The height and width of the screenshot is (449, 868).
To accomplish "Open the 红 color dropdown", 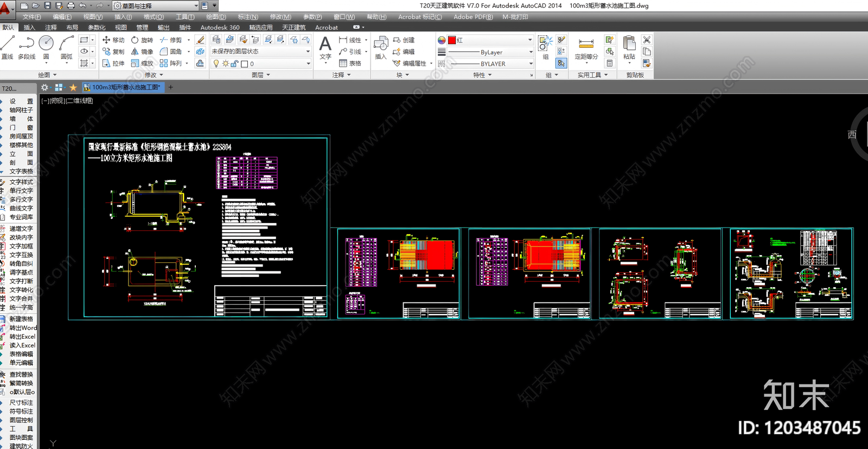I will (490, 40).
